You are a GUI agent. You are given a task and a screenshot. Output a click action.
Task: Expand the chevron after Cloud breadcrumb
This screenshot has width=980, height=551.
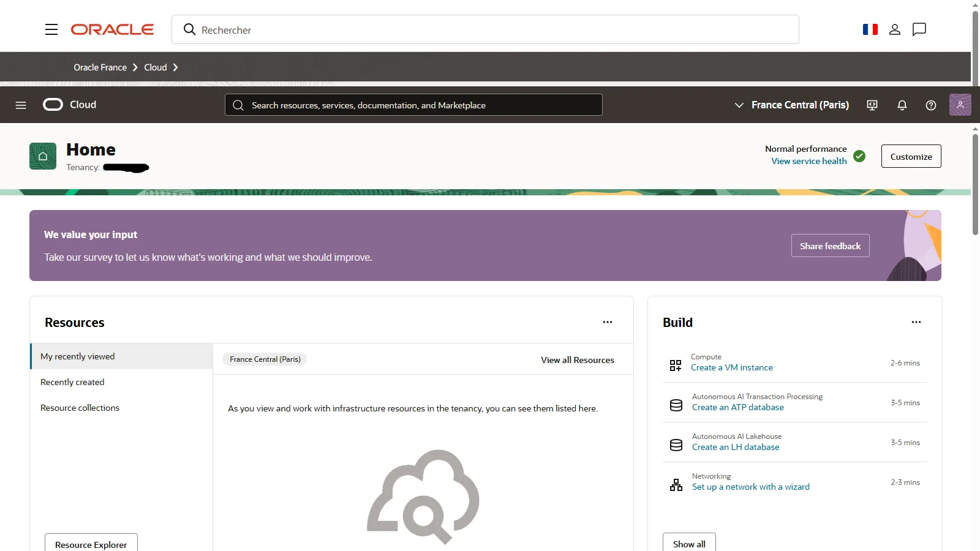[x=175, y=67]
